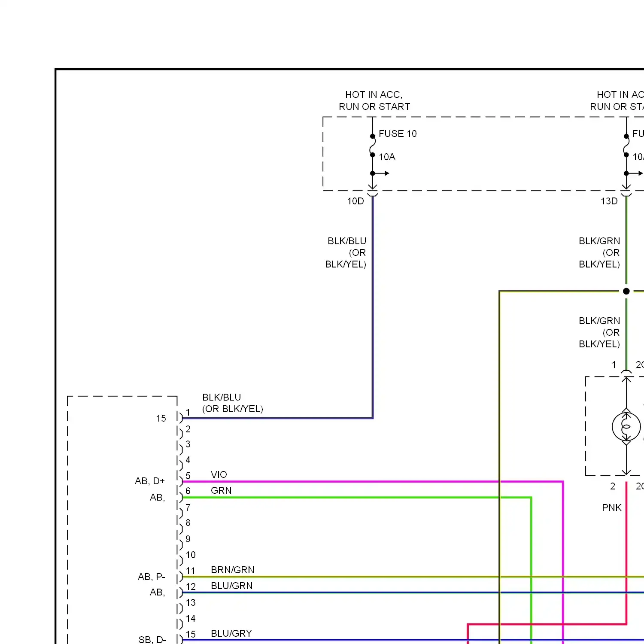Click module connector pin number 10
644x644 pixels.
pos(191,555)
